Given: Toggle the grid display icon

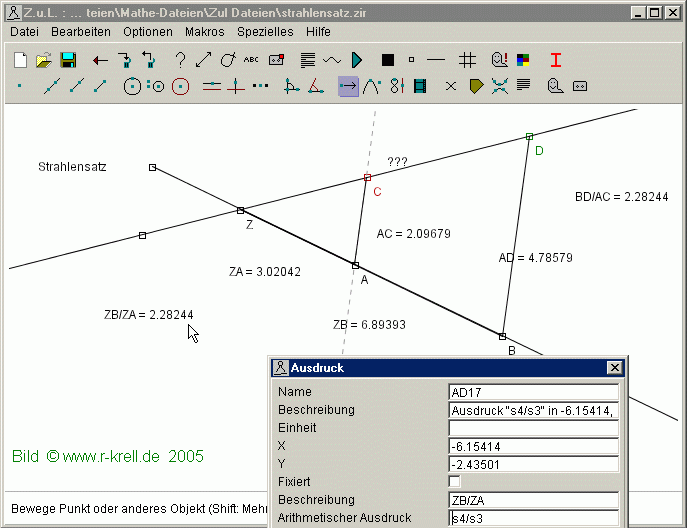Looking at the screenshot, I should click(x=467, y=60).
